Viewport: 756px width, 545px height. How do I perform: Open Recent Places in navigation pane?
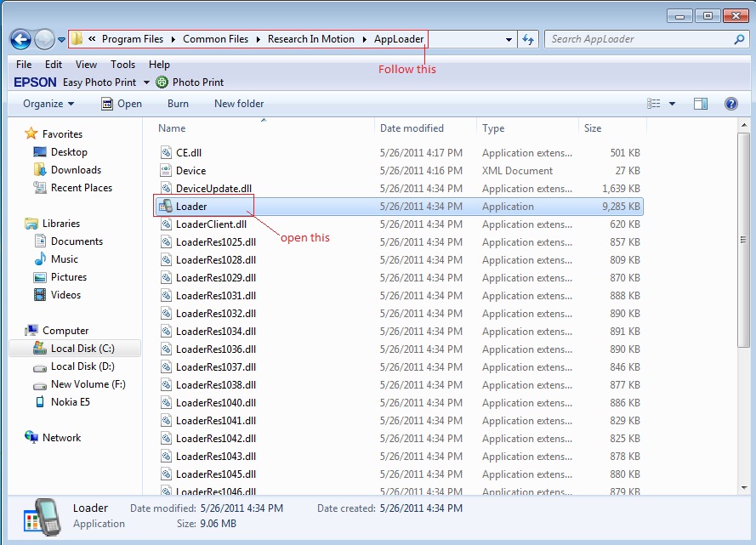[x=81, y=187]
